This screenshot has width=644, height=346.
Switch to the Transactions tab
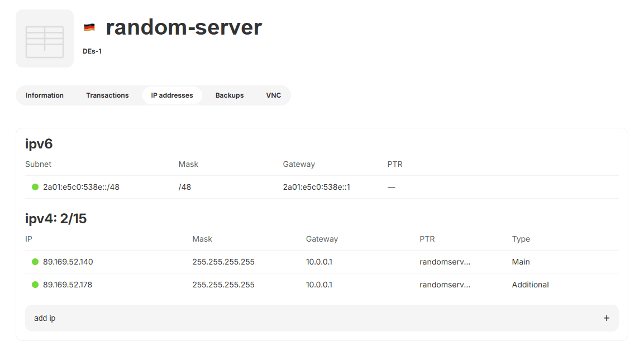click(107, 95)
